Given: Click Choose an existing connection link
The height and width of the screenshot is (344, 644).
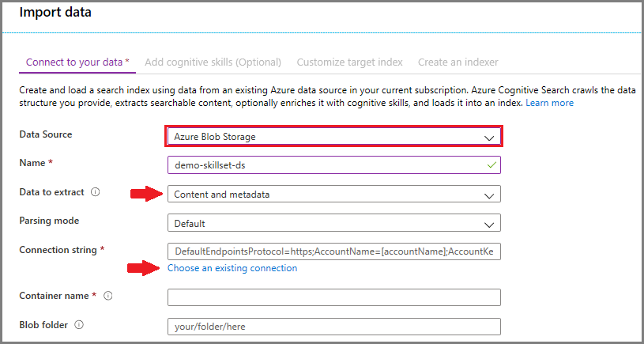Looking at the screenshot, I should click(x=232, y=268).
